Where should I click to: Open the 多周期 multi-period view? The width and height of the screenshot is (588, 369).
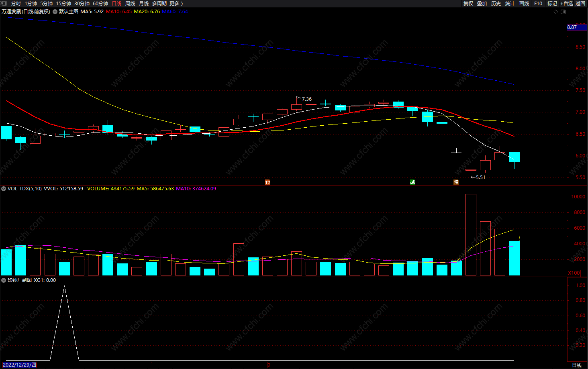click(x=159, y=3)
